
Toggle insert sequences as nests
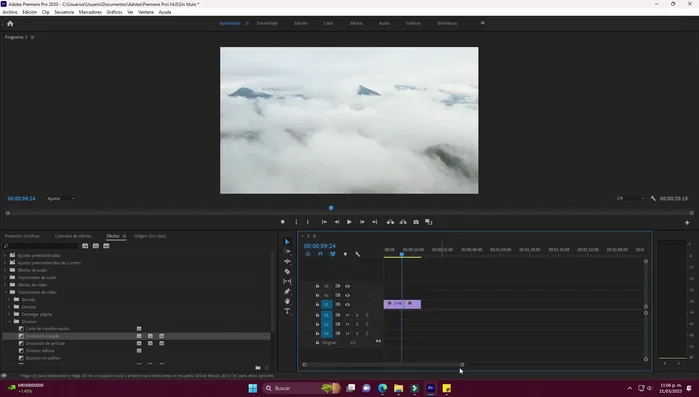[x=308, y=254]
